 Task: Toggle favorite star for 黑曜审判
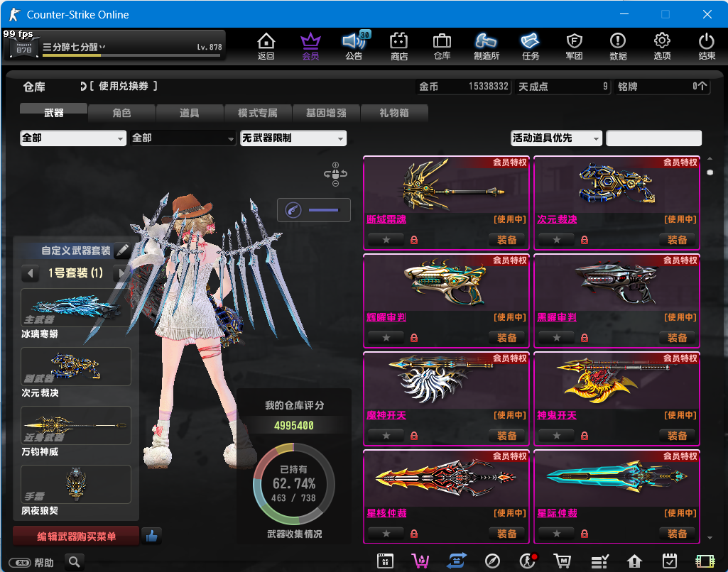tap(556, 338)
